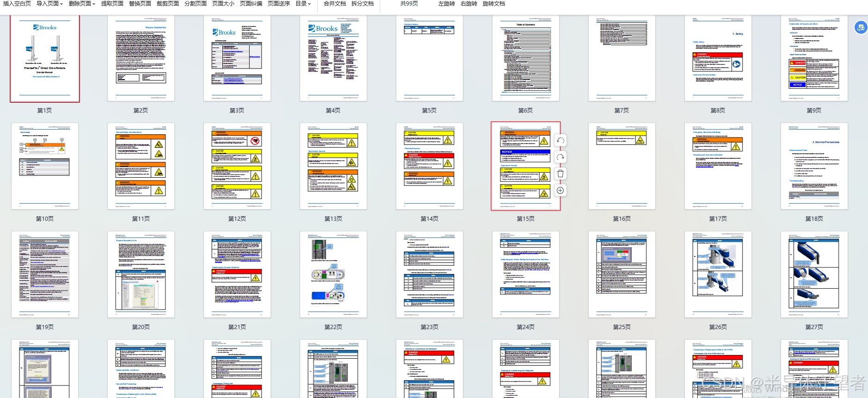This screenshot has width=868, height=398.
Task: Select the page 9 thumbnail
Action: pyautogui.click(x=814, y=58)
